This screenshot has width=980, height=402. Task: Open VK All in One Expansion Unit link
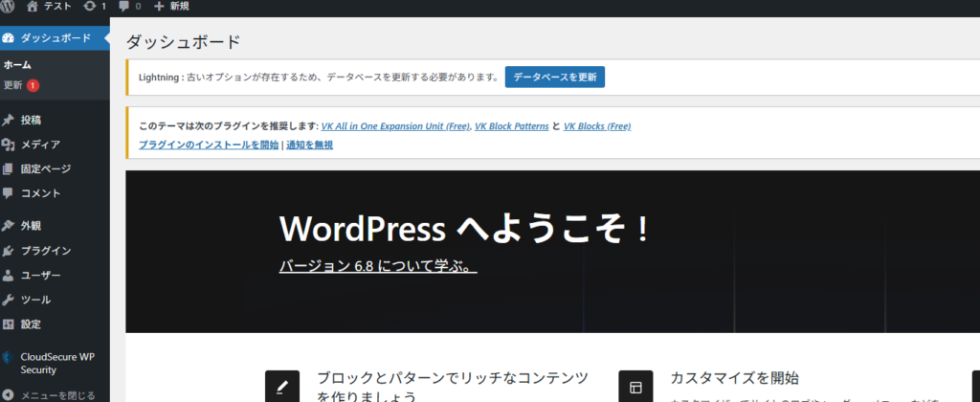pos(395,126)
